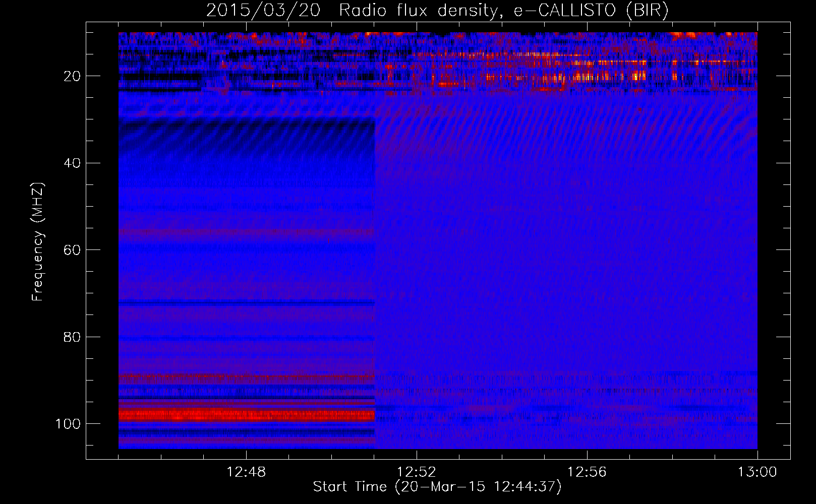Click the 80 MHz frequency tick label
Viewport: 816px width, 504px height.
pyautogui.click(x=72, y=337)
